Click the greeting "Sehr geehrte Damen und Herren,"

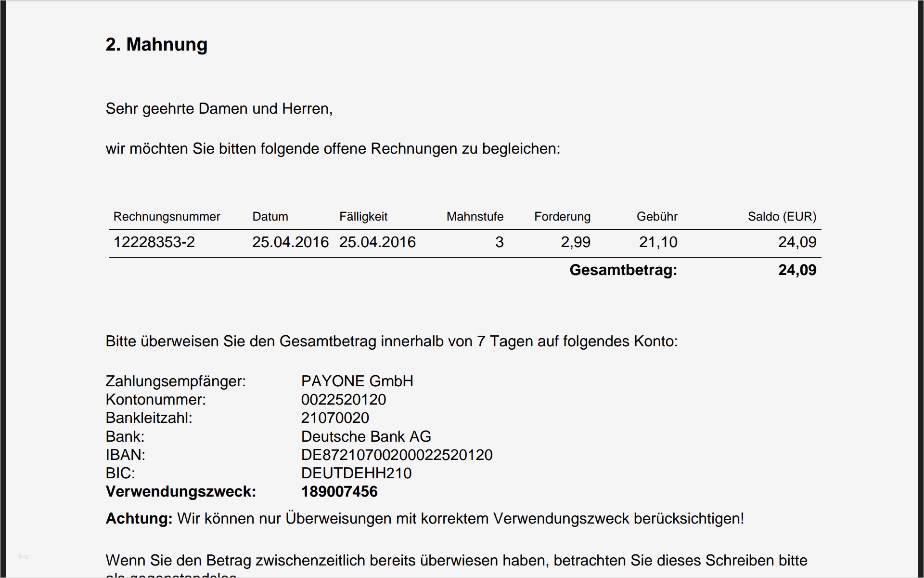(219, 109)
